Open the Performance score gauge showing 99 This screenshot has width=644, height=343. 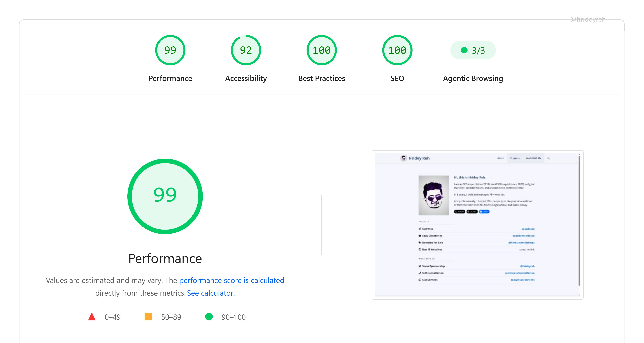coord(170,50)
